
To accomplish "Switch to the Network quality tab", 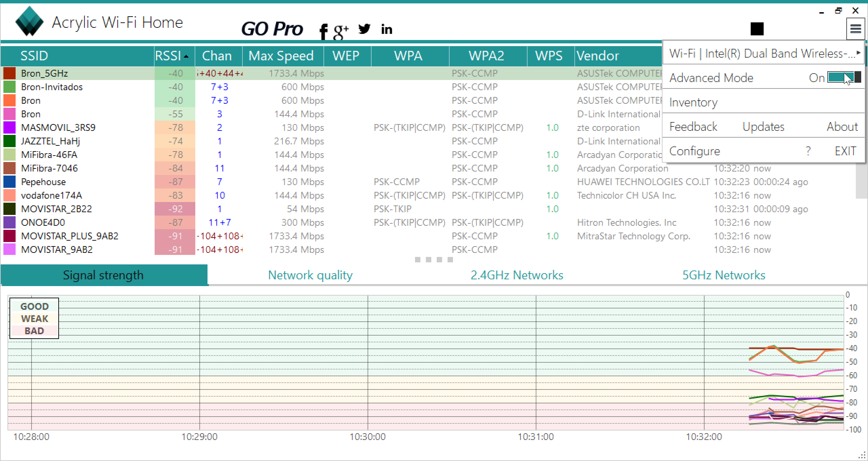I will coord(310,275).
